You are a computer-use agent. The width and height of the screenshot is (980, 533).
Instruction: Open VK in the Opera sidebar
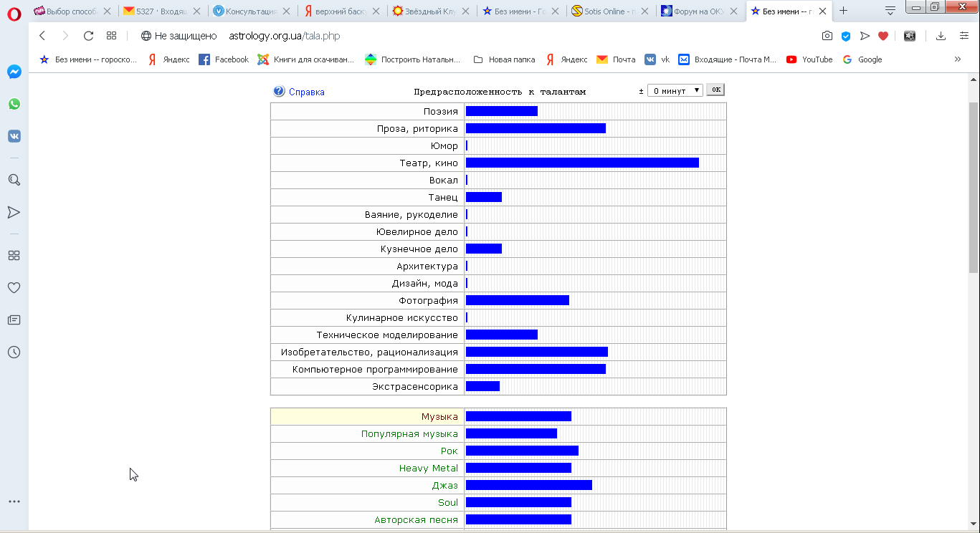(14, 136)
